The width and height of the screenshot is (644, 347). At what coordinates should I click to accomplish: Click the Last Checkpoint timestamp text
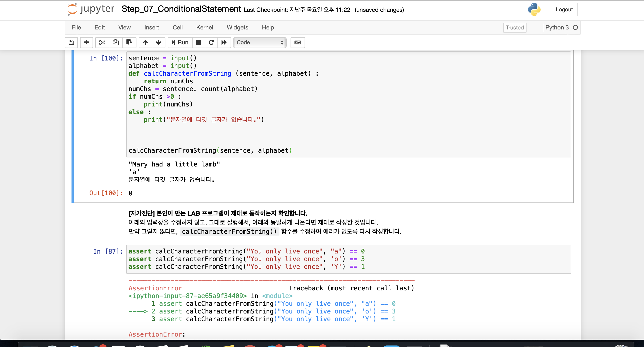tap(297, 10)
